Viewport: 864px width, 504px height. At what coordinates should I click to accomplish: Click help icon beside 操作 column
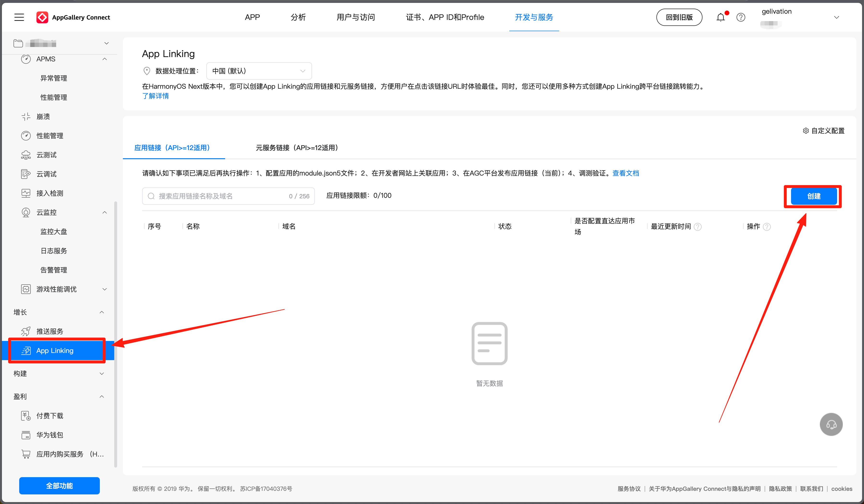[x=767, y=227]
